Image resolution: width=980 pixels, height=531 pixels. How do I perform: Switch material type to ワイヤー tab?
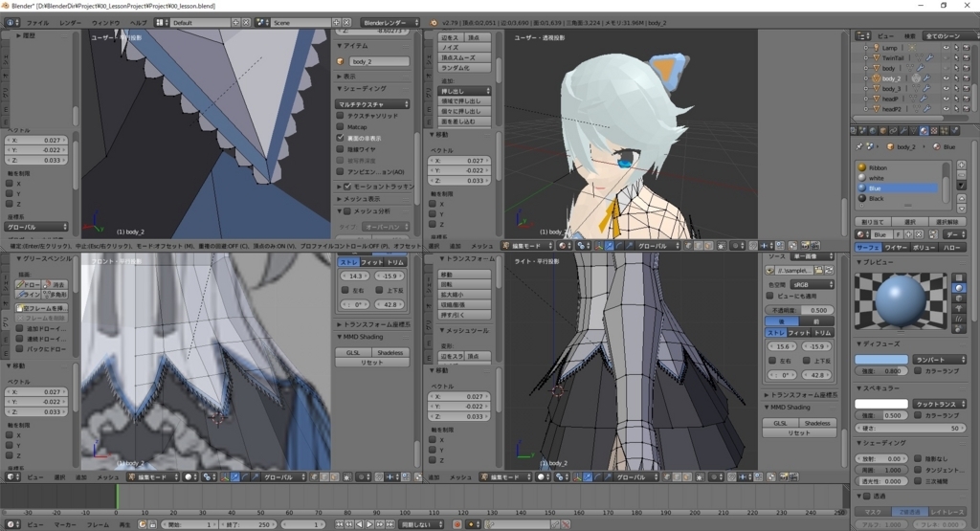[x=895, y=248]
